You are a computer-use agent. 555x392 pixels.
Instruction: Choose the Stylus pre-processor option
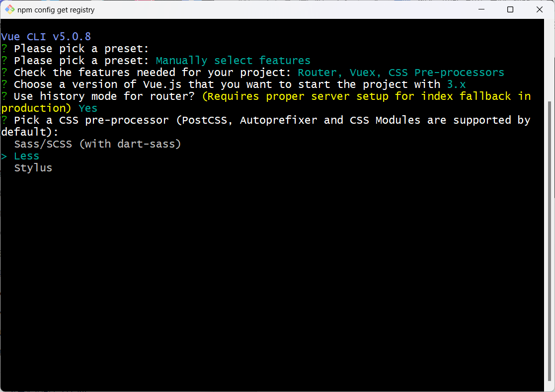(33, 168)
